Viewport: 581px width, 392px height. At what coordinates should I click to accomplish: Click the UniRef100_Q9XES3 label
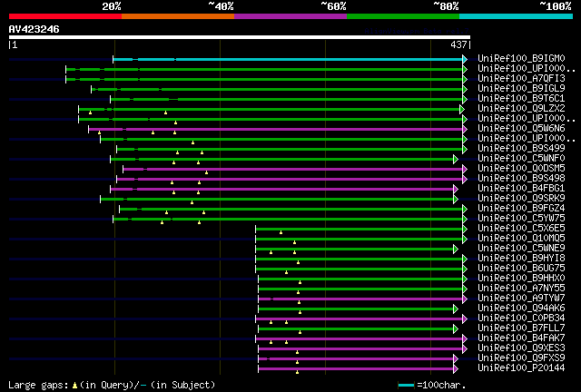[x=521, y=348]
